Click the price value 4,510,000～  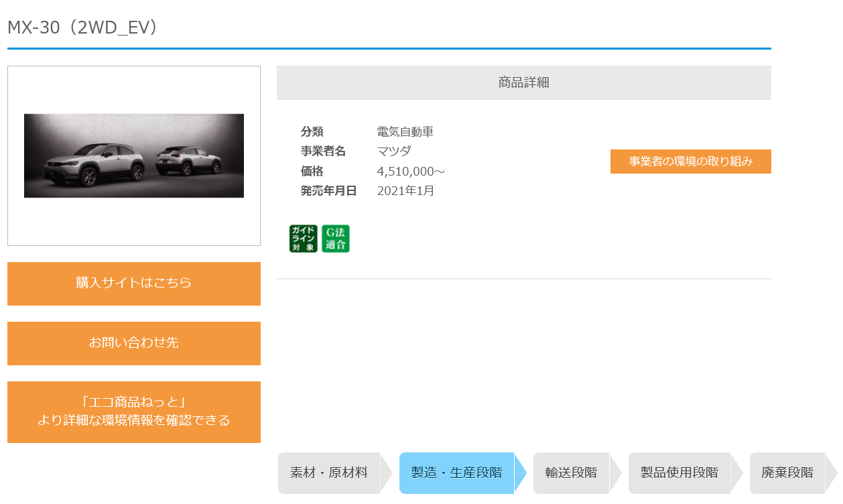tap(411, 172)
